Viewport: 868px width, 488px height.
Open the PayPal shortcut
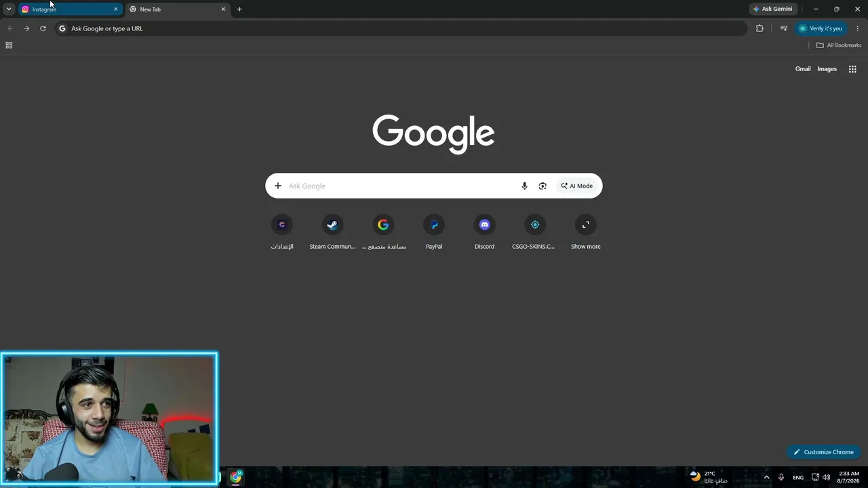pos(434,232)
